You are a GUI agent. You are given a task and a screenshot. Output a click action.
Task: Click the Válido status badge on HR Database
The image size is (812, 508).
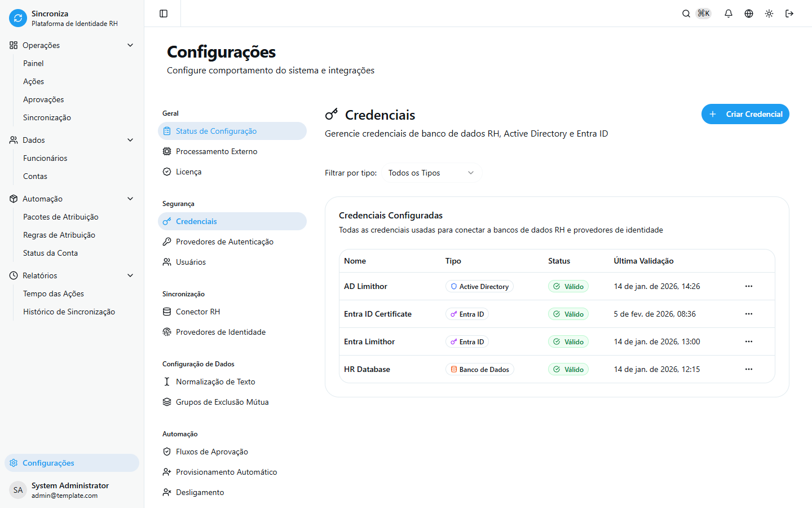(x=568, y=369)
